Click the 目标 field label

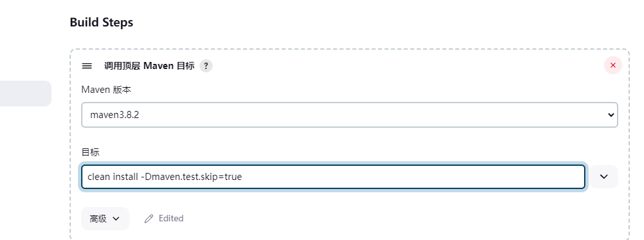pyautogui.click(x=90, y=152)
